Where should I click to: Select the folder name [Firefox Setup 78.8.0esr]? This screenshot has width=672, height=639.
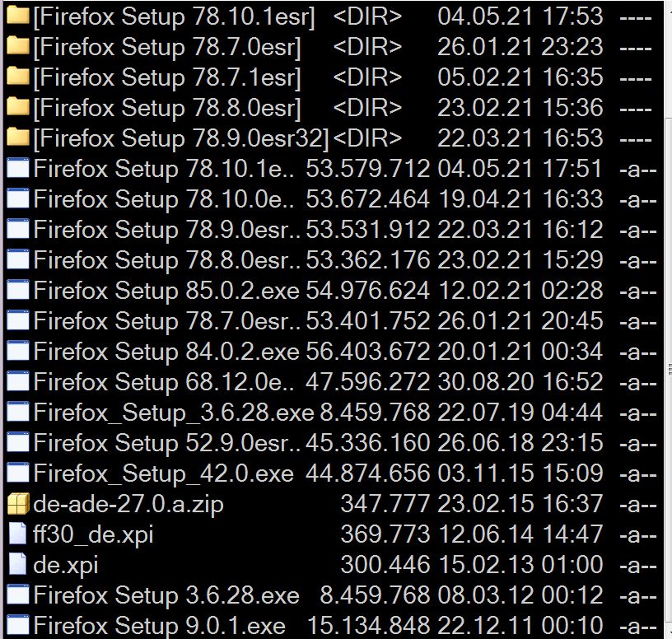point(167,109)
